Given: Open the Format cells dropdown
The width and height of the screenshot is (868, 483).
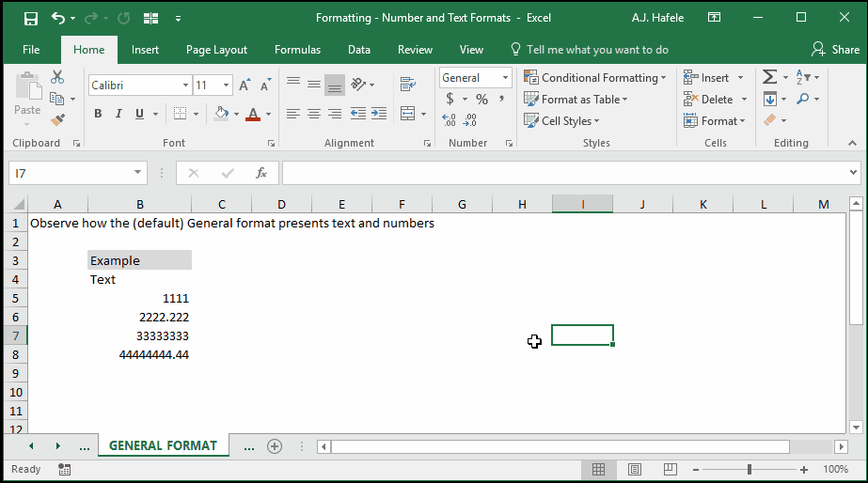Looking at the screenshot, I should (715, 121).
